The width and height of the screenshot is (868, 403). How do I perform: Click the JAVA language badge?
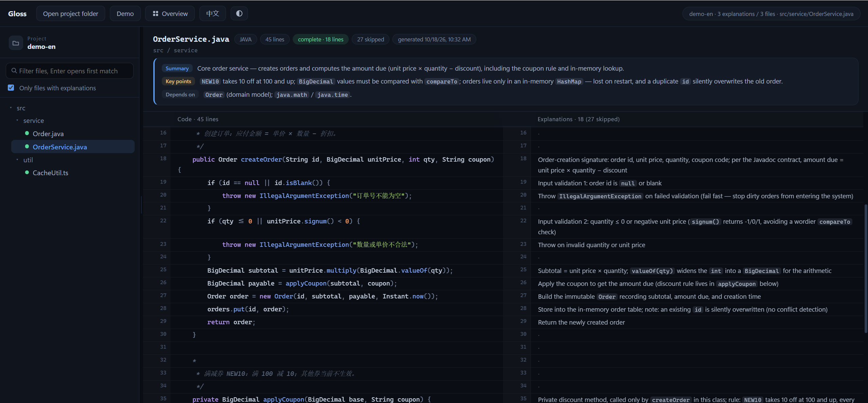coord(246,39)
